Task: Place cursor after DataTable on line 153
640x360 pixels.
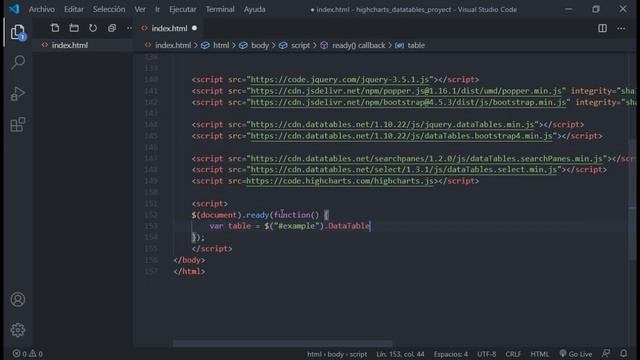Action: tap(370, 226)
